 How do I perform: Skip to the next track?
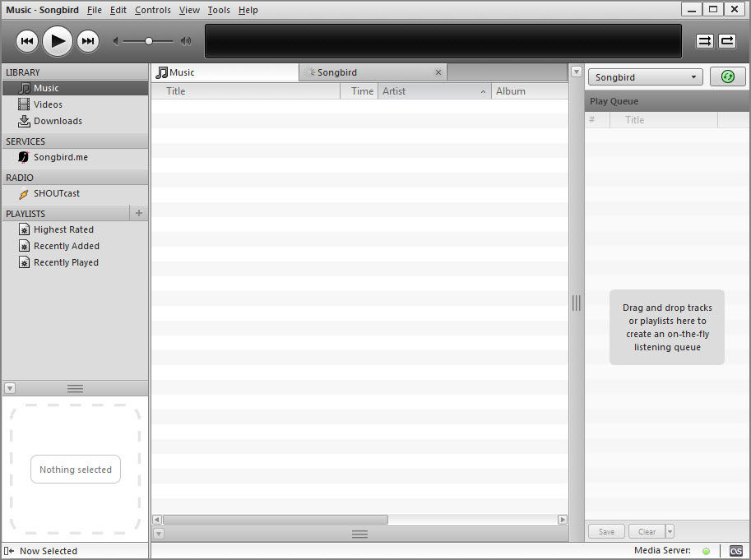[x=88, y=41]
